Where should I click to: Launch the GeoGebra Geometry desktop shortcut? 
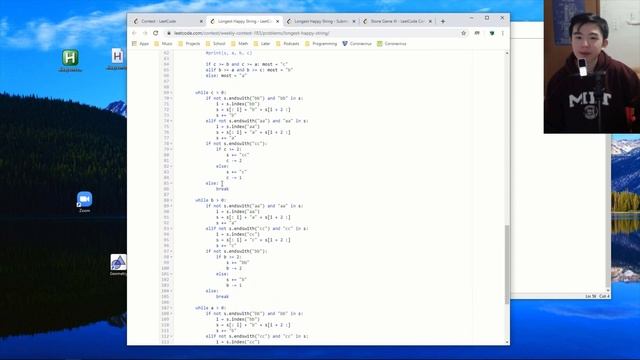[x=118, y=265]
